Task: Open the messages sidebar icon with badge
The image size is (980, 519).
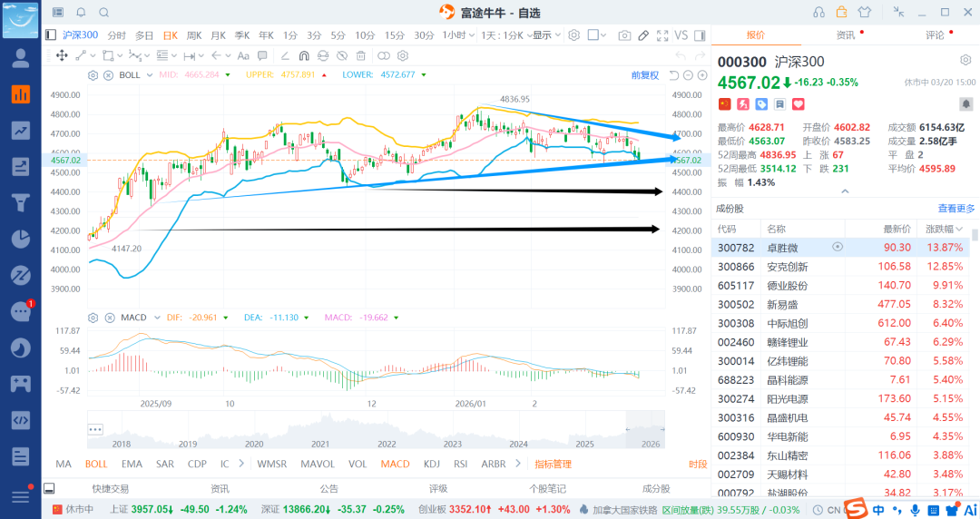Action: [21, 311]
